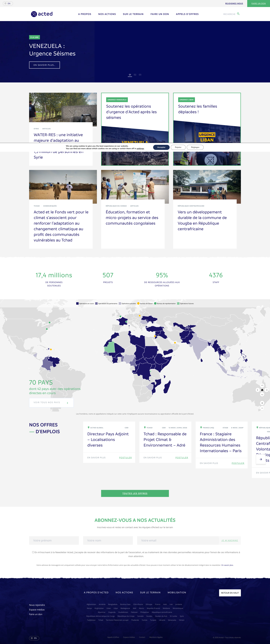The height and width of the screenshot is (644, 270).
Task: Focus the 'Votre prénom' input field
Action: 54,540
